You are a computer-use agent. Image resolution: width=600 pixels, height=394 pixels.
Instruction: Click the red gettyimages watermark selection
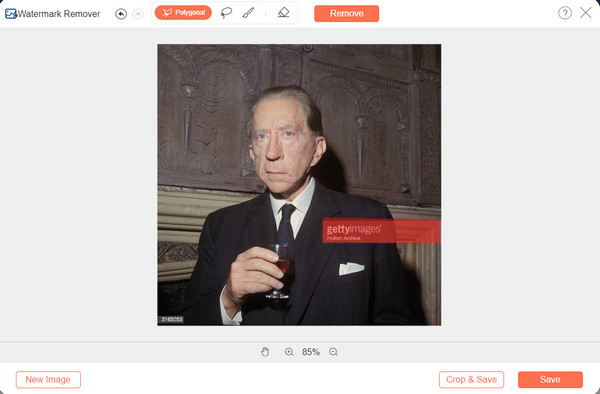coord(381,231)
